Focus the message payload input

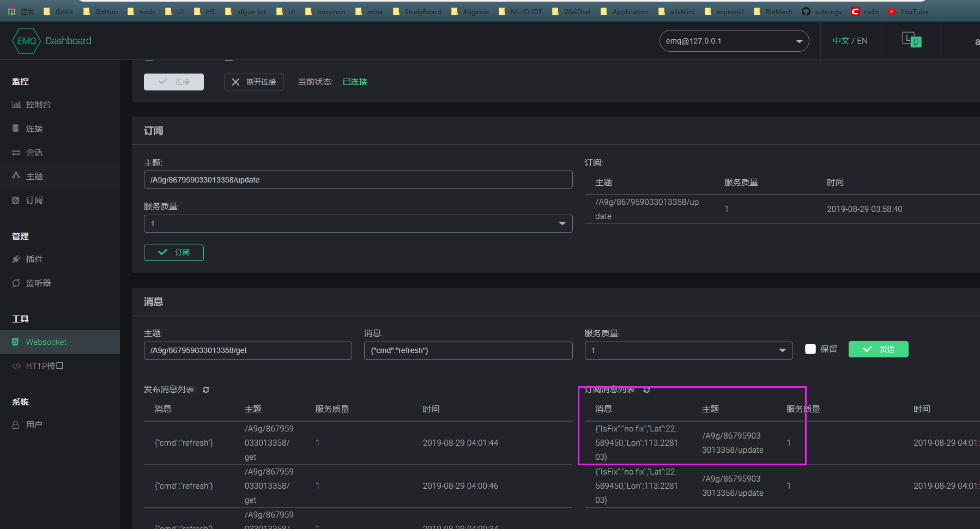click(x=468, y=350)
